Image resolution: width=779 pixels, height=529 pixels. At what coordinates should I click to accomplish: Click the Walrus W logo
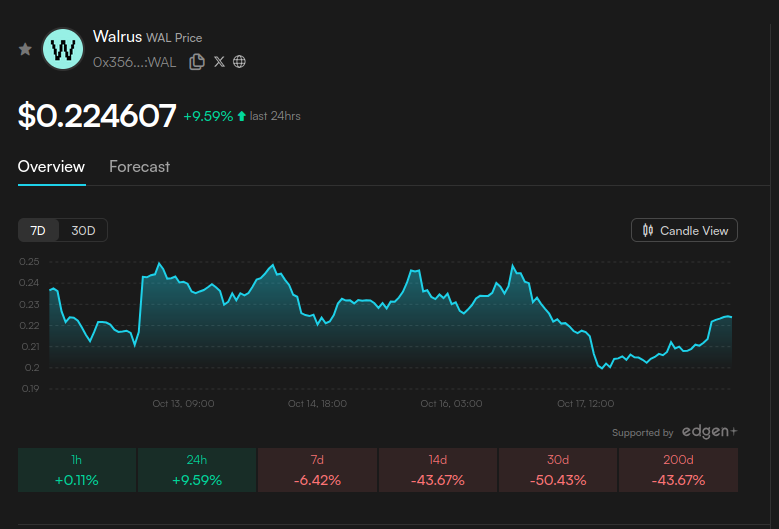(63, 49)
